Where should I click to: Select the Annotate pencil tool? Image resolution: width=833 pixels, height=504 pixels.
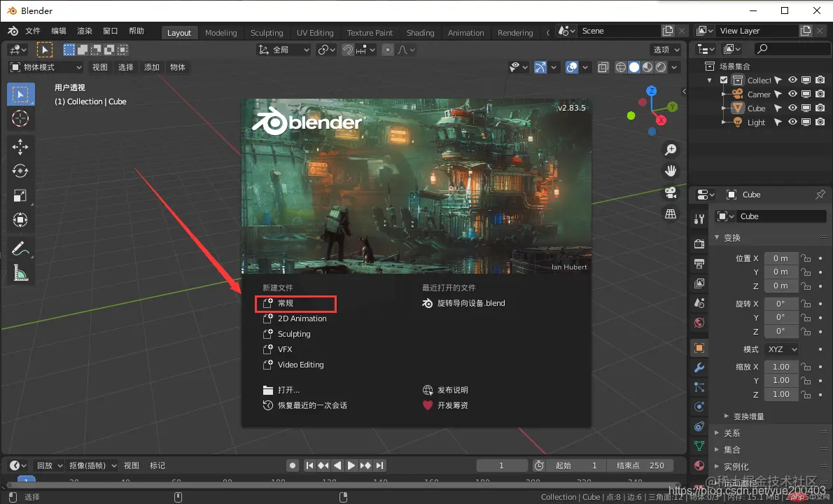point(21,248)
